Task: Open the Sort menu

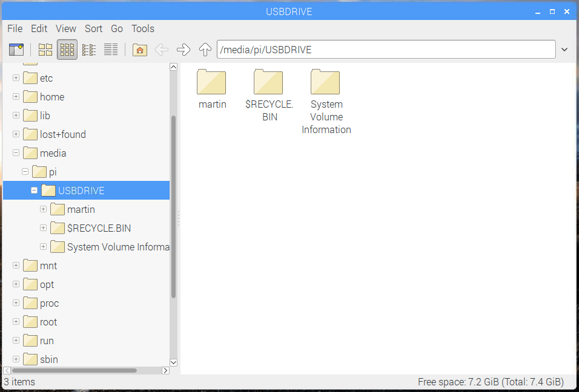Action: [93, 28]
